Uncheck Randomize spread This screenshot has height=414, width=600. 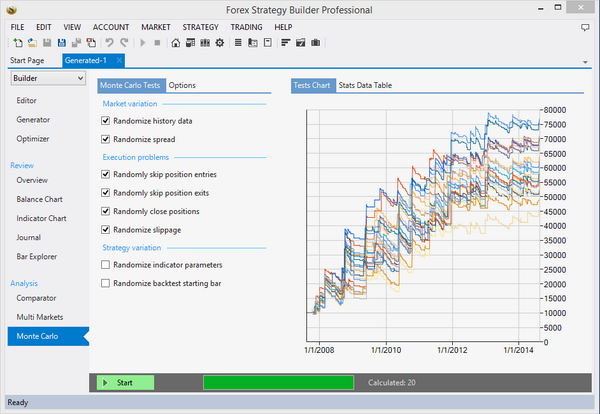[x=105, y=139]
